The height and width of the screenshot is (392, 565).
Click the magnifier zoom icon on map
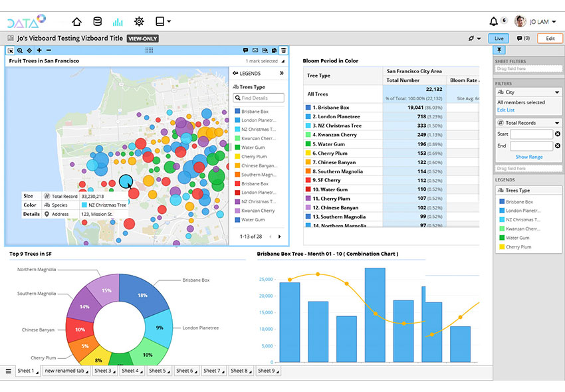coord(20,50)
